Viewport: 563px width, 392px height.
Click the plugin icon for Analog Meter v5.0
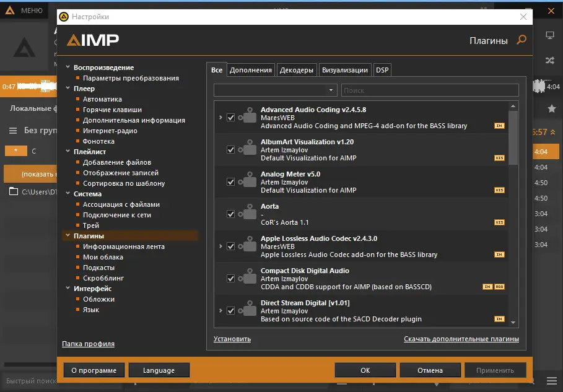(247, 180)
